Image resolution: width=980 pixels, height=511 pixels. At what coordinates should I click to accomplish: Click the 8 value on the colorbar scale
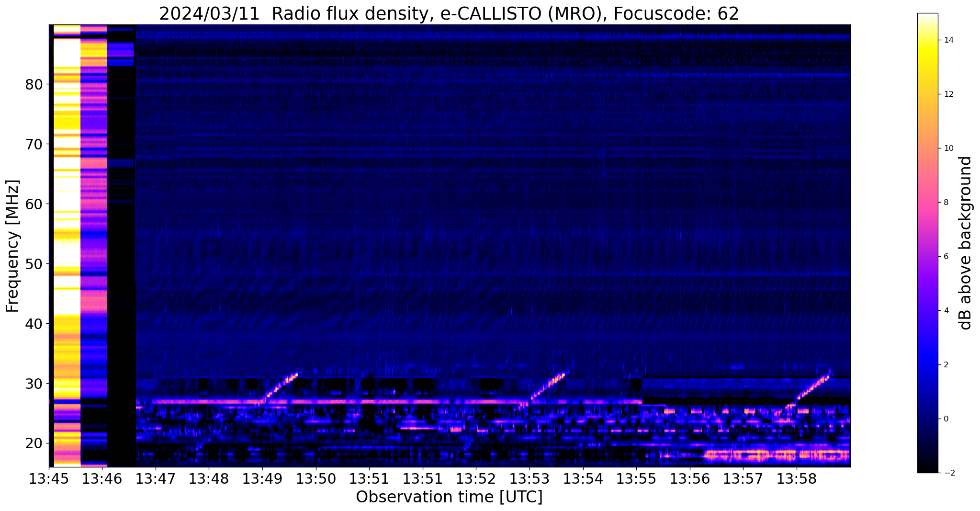[946, 203]
